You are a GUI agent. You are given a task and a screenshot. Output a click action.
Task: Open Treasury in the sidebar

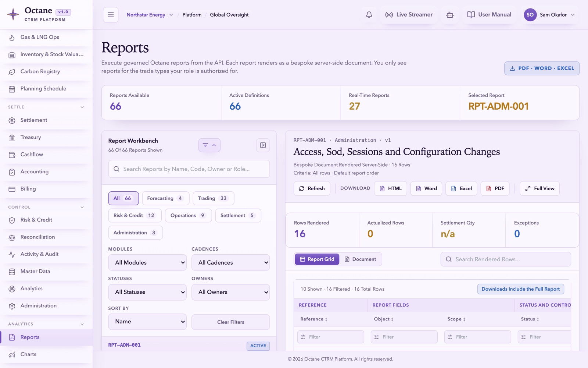click(x=46, y=137)
